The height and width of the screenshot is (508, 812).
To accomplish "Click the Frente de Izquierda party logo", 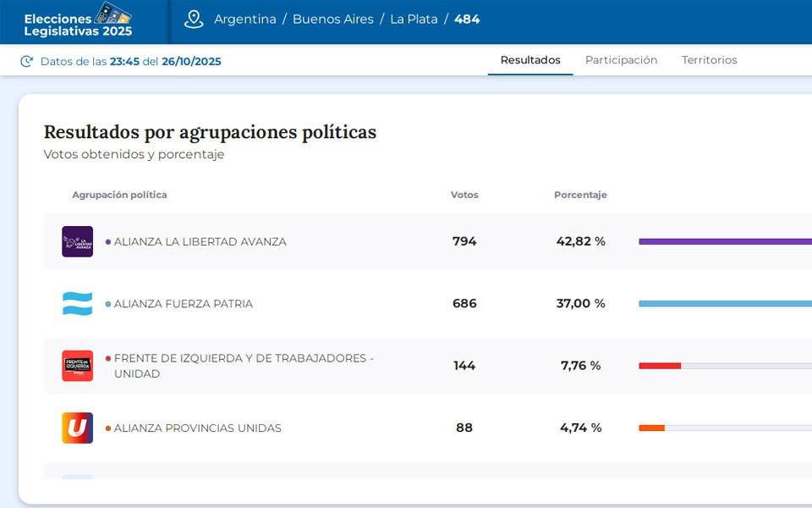I will click(78, 366).
